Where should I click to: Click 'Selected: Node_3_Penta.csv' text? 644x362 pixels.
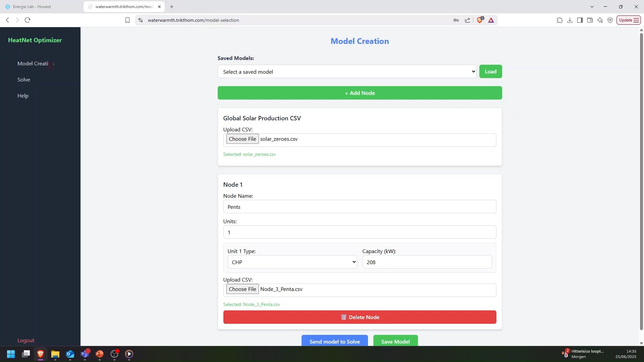point(251,304)
